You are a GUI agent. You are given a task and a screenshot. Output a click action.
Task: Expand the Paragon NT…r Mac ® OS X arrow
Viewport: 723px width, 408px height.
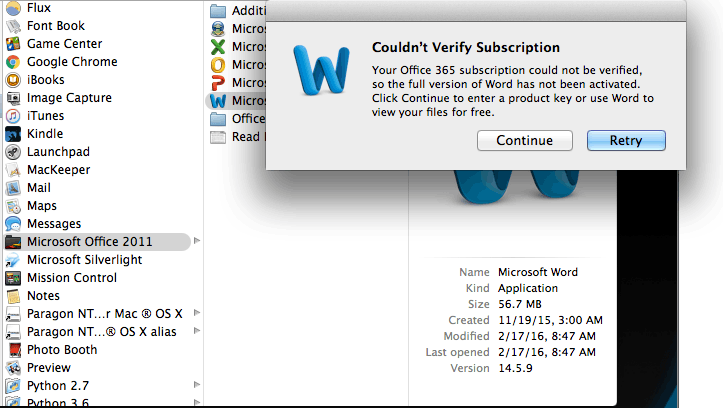[197, 313]
